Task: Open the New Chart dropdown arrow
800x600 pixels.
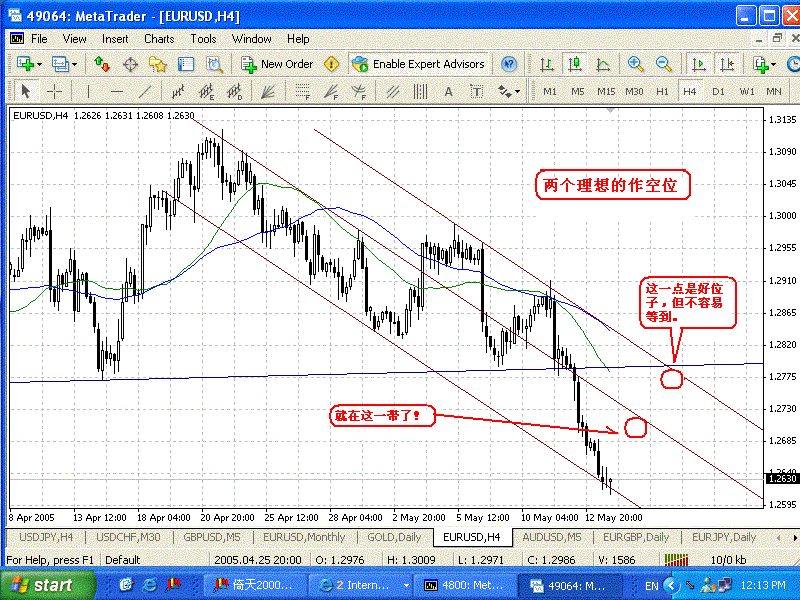Action: tap(39, 65)
